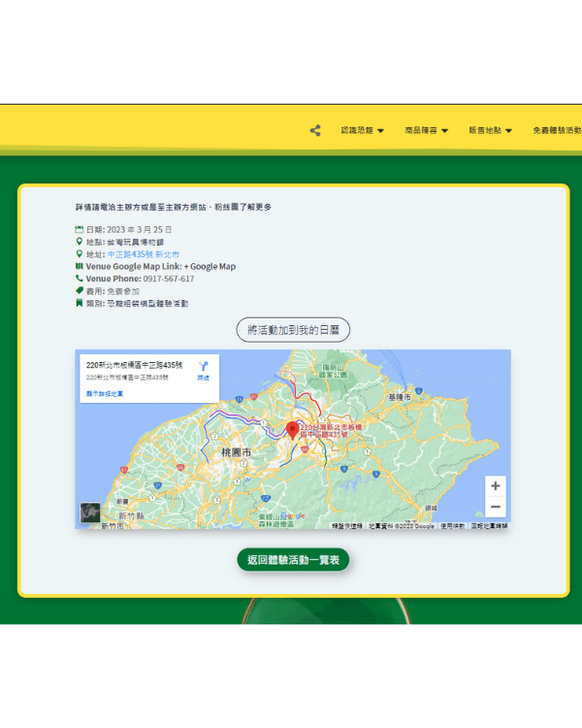Click the location pin icon beside 地點
Image resolution: width=582 pixels, height=728 pixels.
pos(80,242)
